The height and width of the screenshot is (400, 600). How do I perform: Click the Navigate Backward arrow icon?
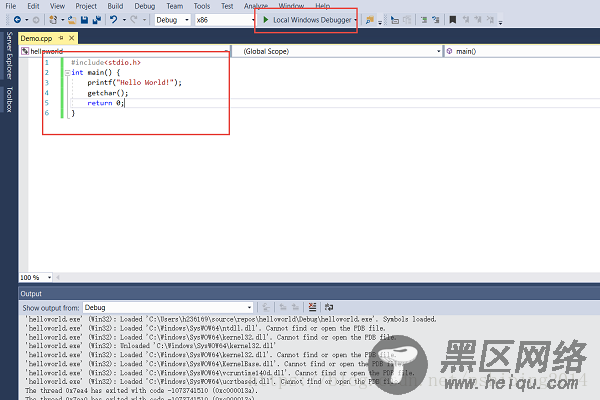point(17,20)
